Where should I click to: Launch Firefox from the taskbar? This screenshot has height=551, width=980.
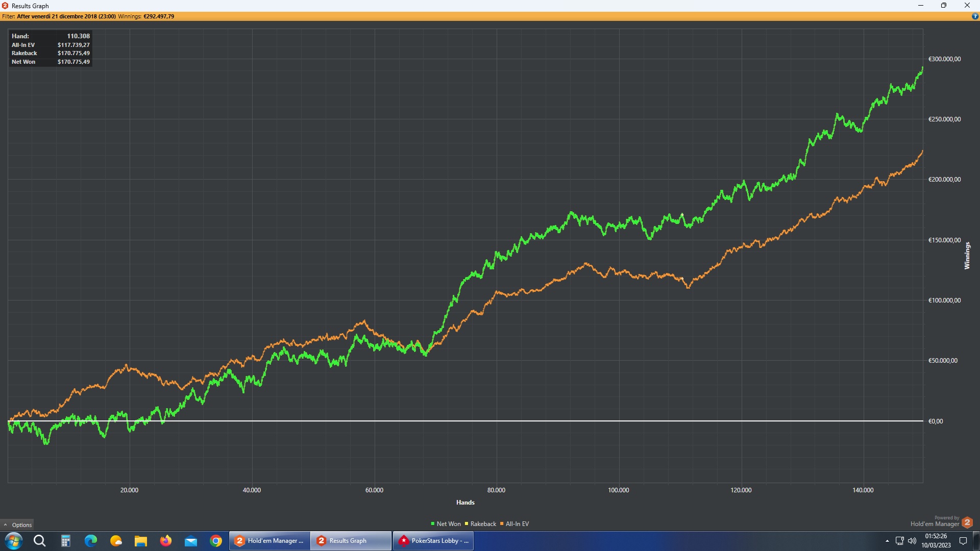click(166, 541)
